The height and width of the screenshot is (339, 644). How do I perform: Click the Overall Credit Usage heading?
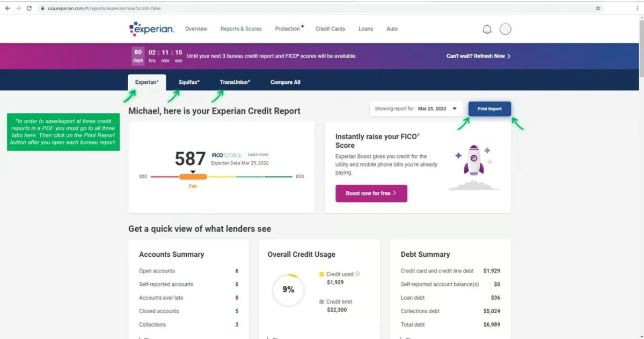click(x=302, y=255)
